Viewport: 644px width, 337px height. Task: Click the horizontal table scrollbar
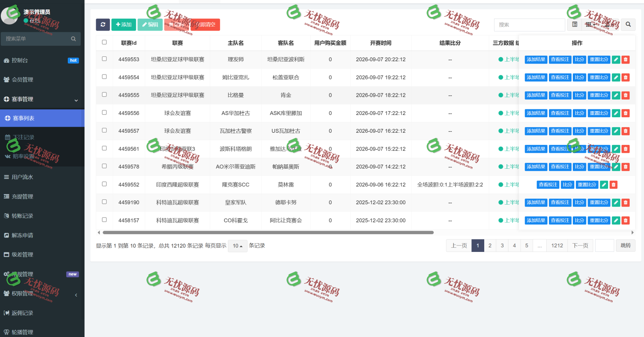click(268, 233)
